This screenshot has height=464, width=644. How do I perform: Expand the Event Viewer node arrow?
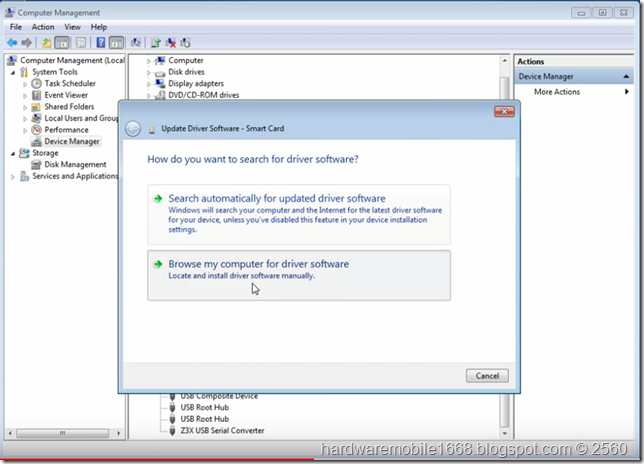tap(25, 95)
